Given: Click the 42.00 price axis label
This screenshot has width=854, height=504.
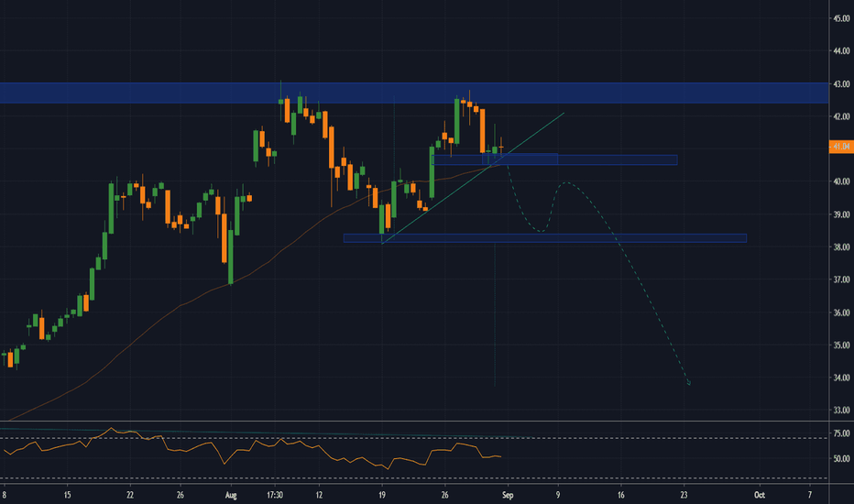Looking at the screenshot, I should [841, 116].
